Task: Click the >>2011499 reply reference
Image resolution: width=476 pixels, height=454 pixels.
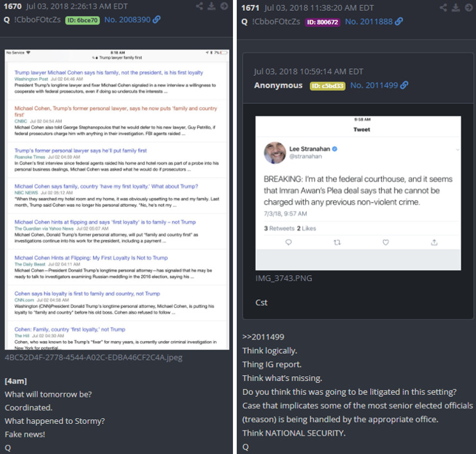Action: click(x=263, y=337)
